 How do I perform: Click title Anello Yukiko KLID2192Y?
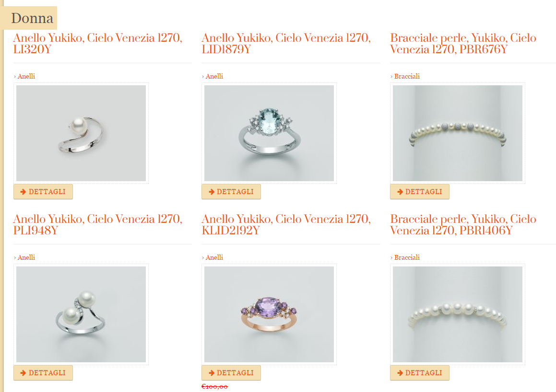(286, 224)
